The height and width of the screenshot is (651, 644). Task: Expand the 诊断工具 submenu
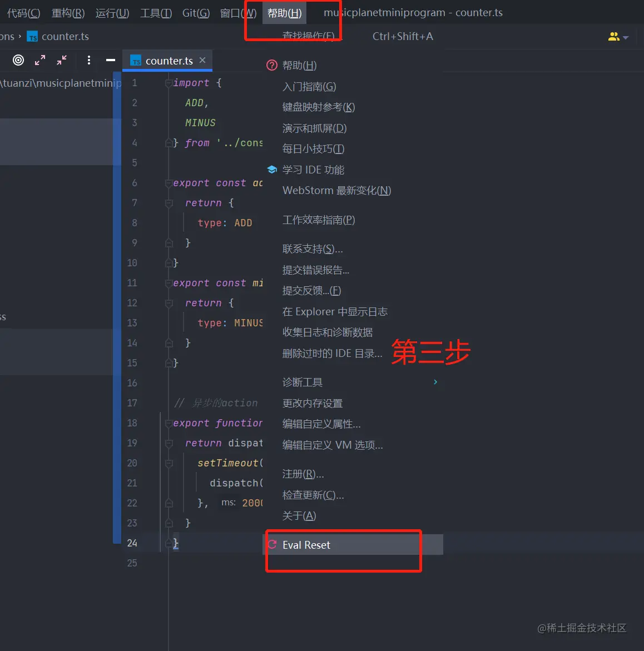[354, 382]
